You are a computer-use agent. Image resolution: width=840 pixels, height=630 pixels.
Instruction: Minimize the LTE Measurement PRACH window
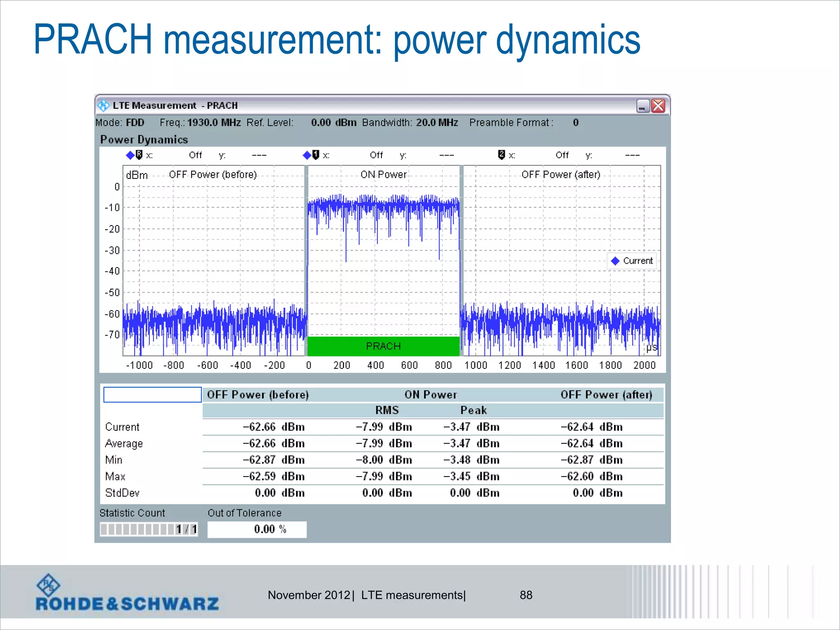643,106
